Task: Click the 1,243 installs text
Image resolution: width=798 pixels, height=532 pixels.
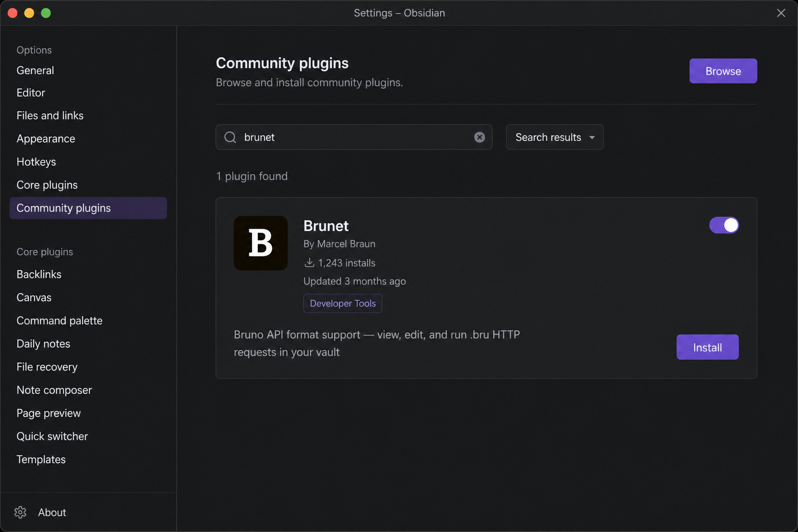Action: [x=347, y=263]
